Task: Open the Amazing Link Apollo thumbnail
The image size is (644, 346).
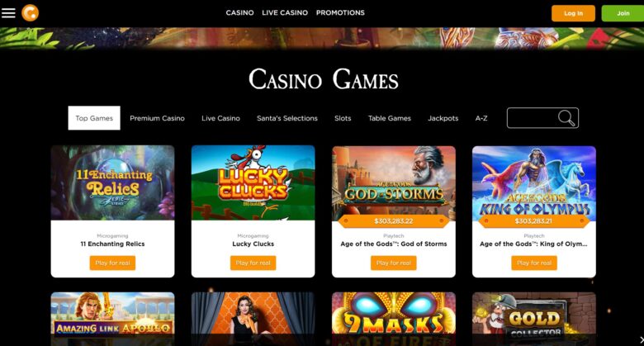Action: [x=112, y=319]
